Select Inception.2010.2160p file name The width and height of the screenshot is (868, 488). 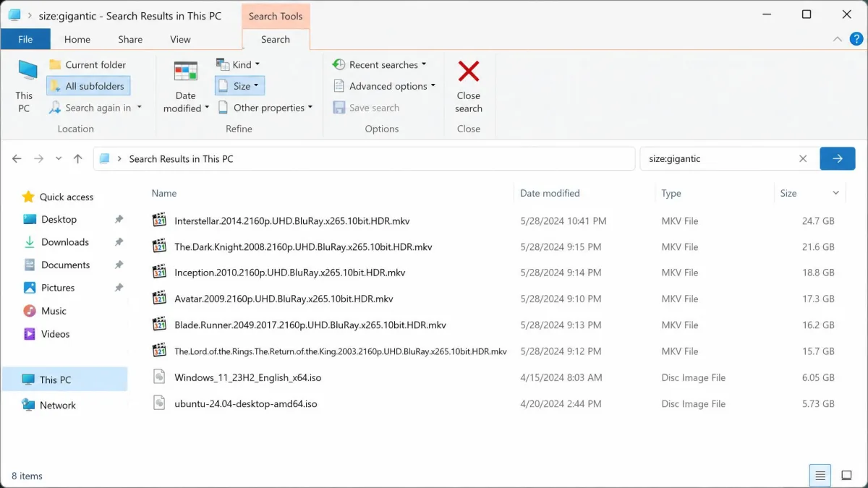click(x=290, y=273)
